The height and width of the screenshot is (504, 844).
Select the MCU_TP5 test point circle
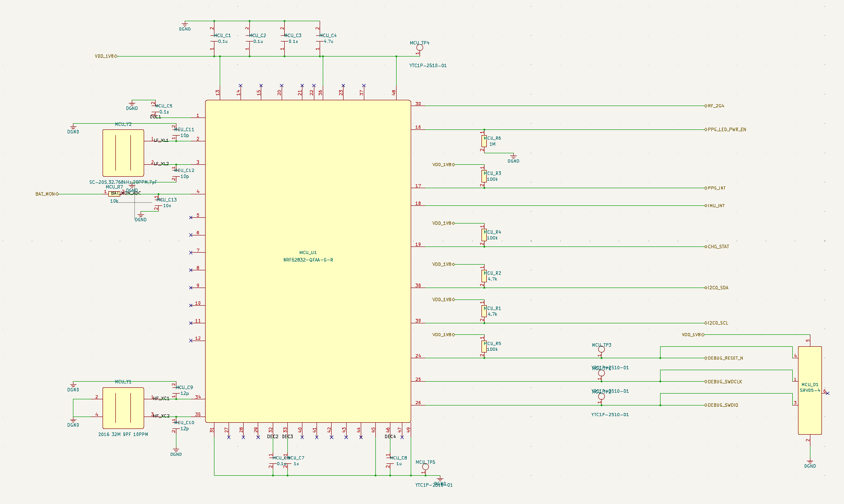[x=426, y=467]
